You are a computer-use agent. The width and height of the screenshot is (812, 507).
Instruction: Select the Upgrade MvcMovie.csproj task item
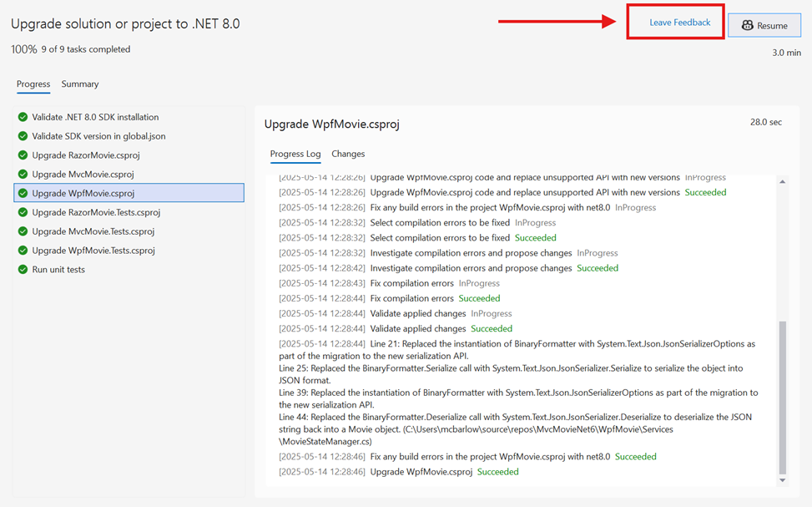point(83,175)
